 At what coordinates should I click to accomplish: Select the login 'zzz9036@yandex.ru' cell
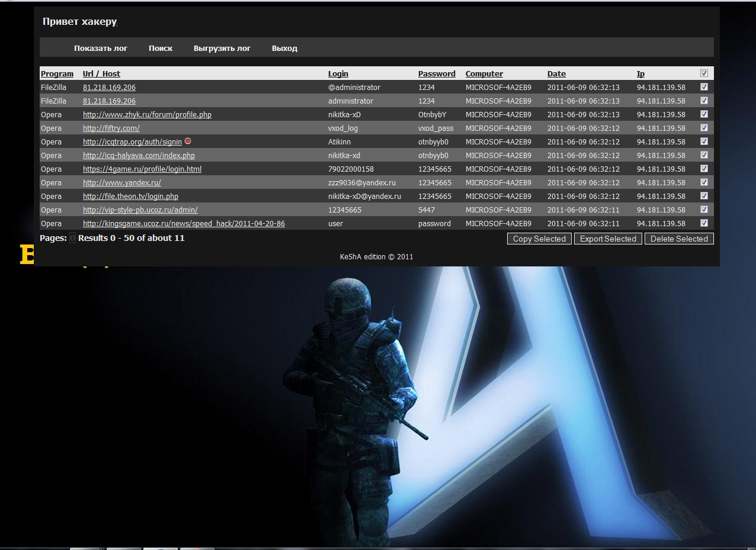362,183
